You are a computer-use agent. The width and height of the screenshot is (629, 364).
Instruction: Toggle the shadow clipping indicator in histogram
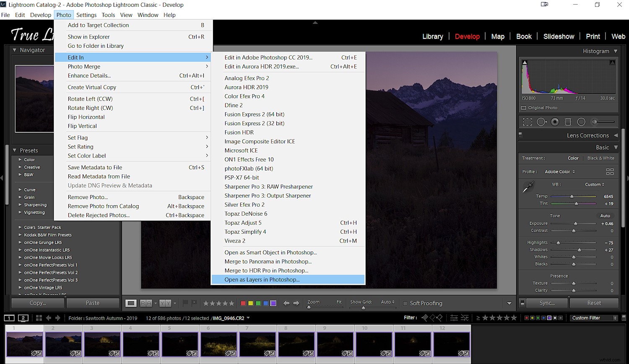525,62
